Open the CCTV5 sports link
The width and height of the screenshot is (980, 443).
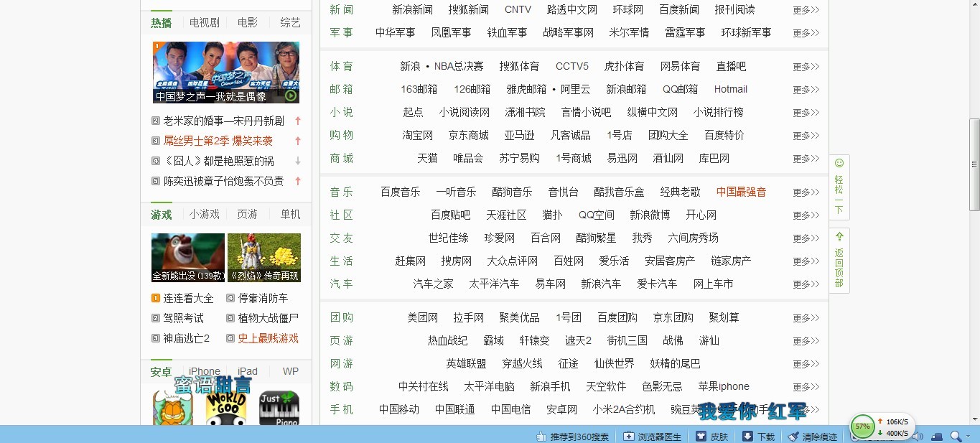coord(571,66)
